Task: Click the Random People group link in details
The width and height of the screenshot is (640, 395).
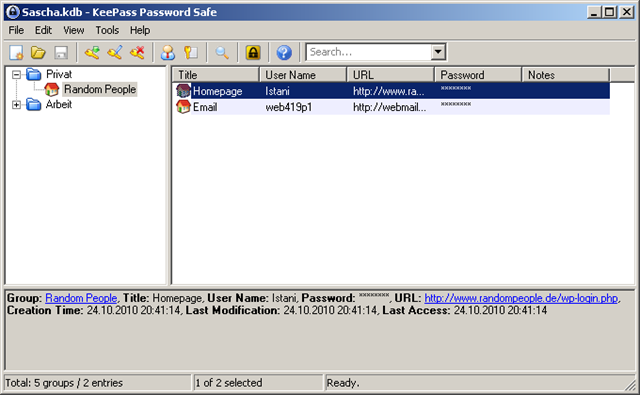Action: (81, 298)
